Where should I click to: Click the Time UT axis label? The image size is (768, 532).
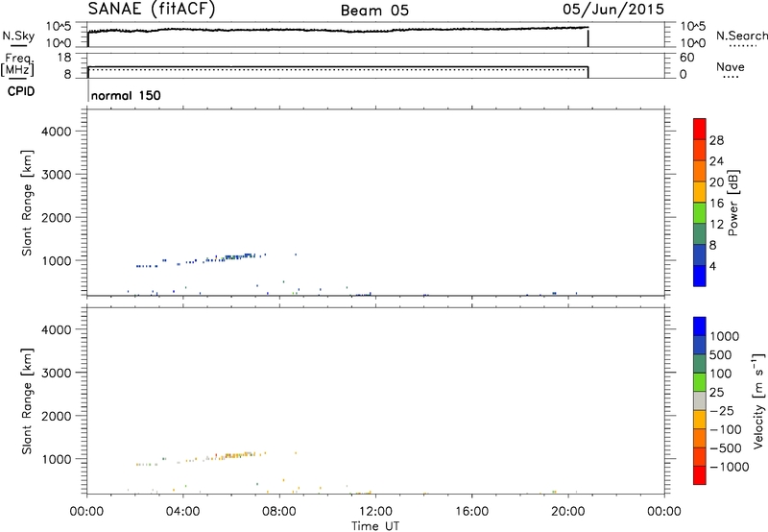[375, 526]
